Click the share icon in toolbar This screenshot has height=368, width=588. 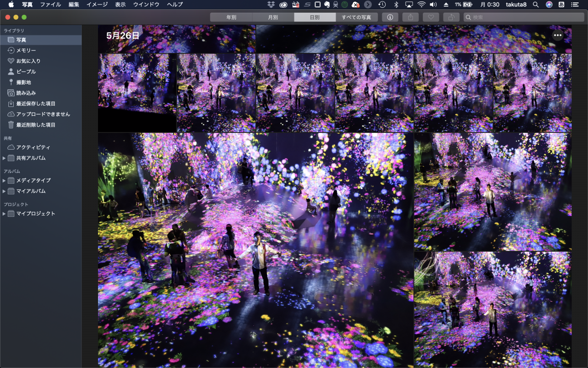point(410,17)
